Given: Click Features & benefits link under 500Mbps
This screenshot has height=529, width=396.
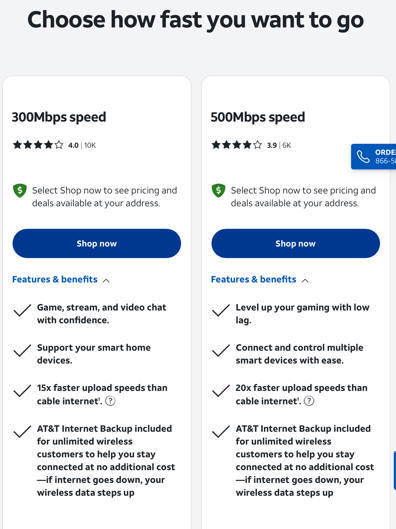Looking at the screenshot, I should coord(253,279).
